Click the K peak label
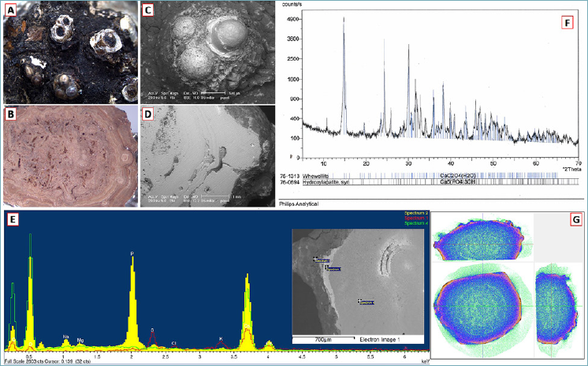The height and width of the screenshot is (366, 588). 221,339
